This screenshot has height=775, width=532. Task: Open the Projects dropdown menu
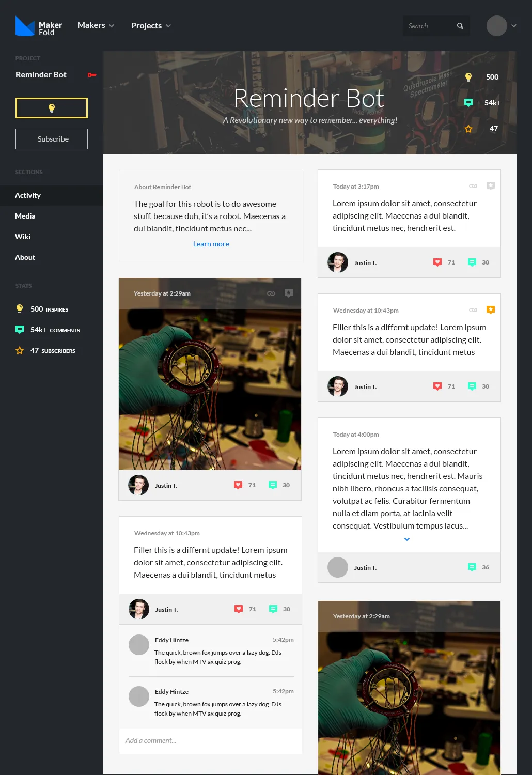tap(151, 26)
